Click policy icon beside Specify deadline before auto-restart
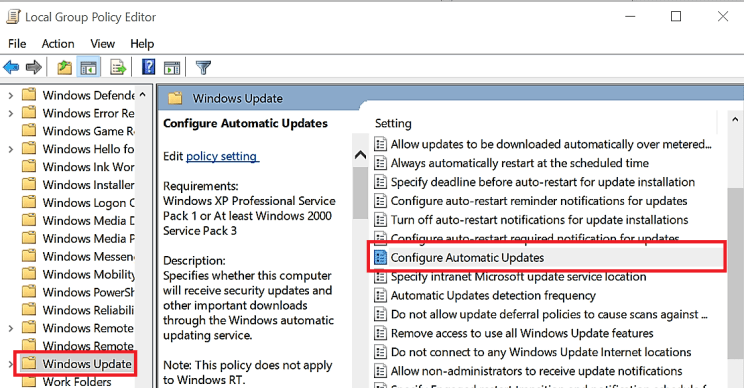 coord(380,182)
